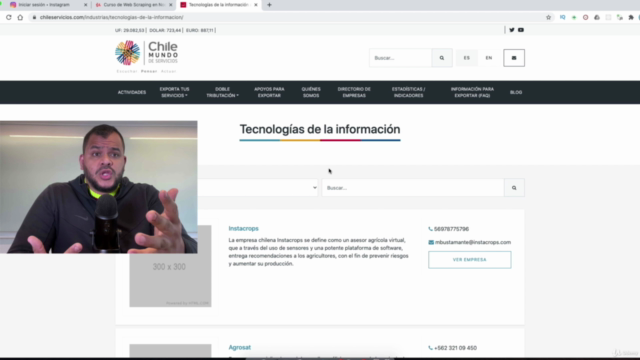The image size is (640, 360).
Task: Open Directorio de empresas menu item
Action: point(354,92)
